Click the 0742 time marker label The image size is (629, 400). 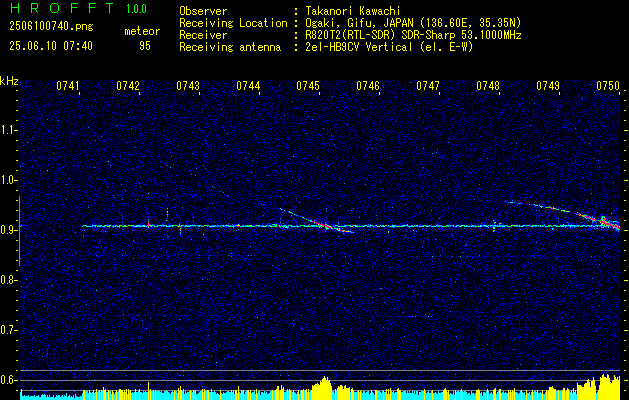(128, 86)
